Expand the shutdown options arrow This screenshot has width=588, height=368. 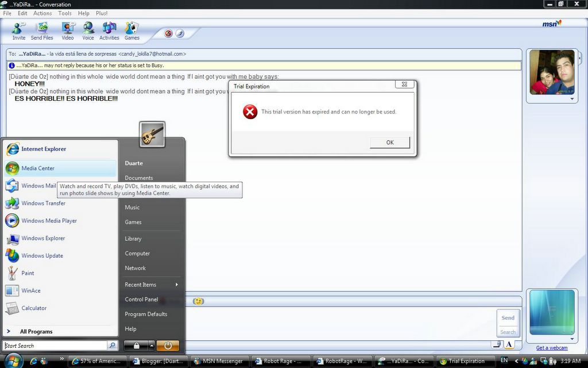(x=152, y=346)
